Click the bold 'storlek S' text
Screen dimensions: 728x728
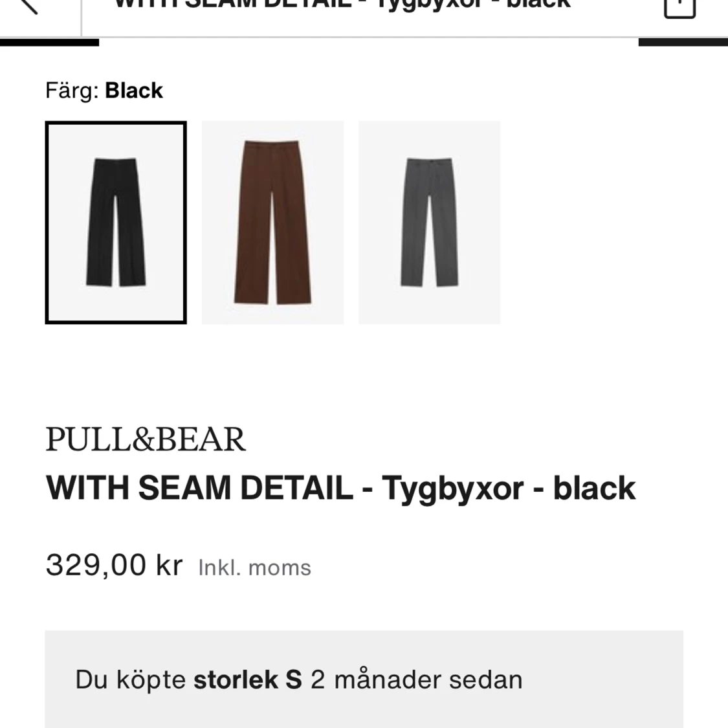coord(248,679)
